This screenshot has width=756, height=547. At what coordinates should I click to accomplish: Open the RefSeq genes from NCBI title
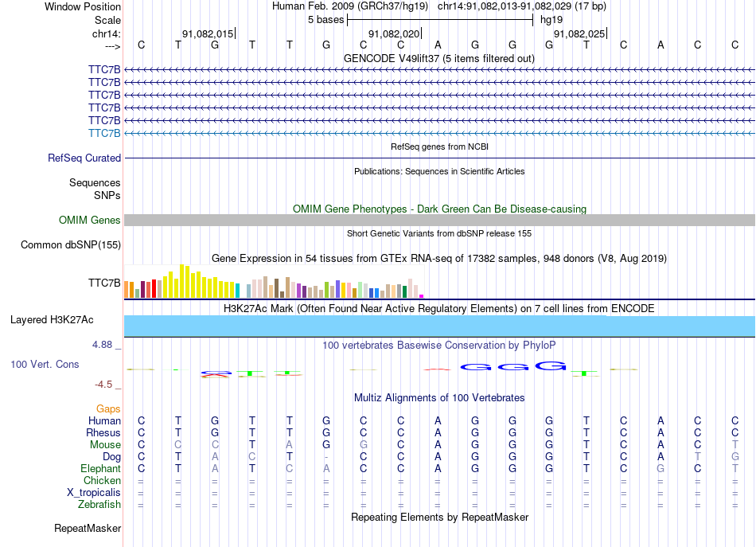click(x=440, y=147)
